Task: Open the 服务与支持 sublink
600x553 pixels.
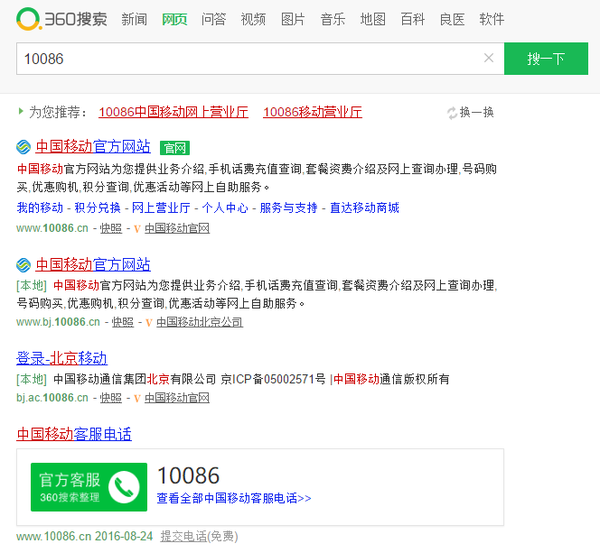Action: (x=289, y=208)
